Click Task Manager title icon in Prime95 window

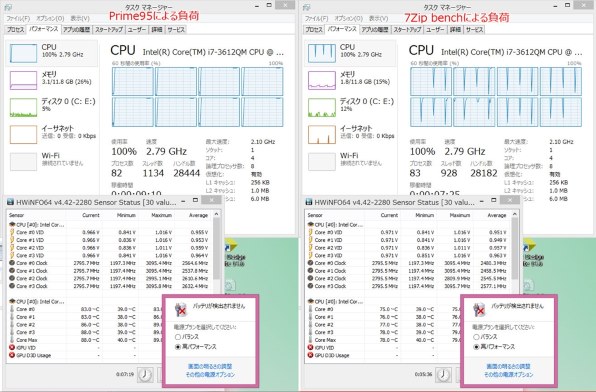coord(8,7)
